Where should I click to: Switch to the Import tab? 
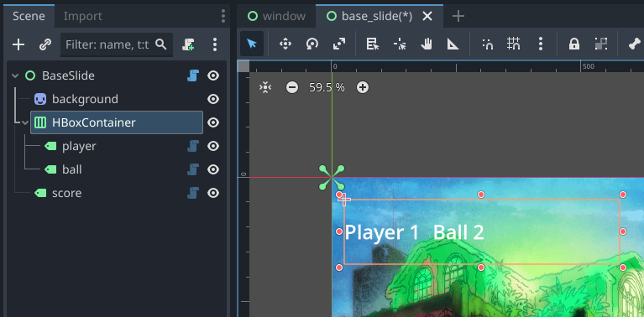83,16
